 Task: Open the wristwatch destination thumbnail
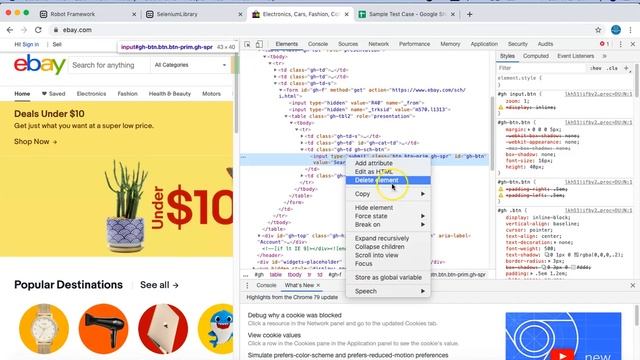(x=44, y=329)
